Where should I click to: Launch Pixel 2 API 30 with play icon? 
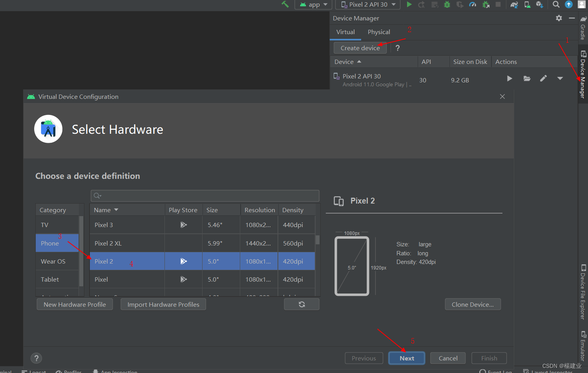click(x=509, y=78)
